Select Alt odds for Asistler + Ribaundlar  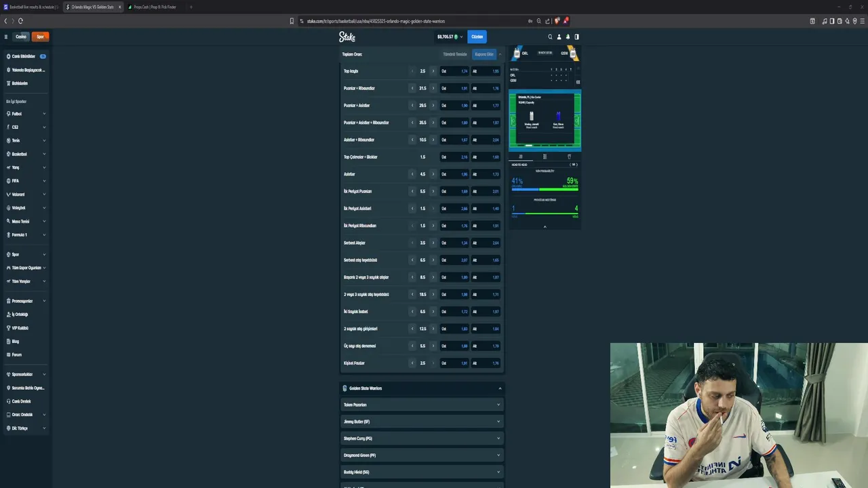coord(486,140)
